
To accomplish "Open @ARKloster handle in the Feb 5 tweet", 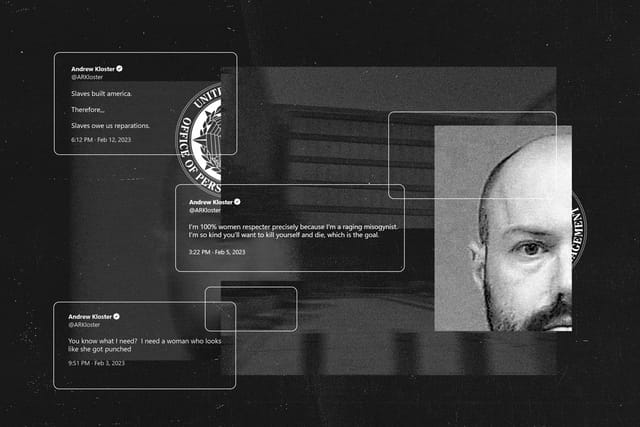I will (x=204, y=210).
